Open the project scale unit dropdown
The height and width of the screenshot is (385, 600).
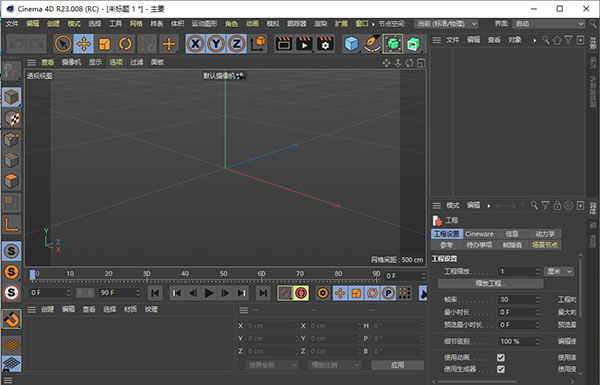559,271
